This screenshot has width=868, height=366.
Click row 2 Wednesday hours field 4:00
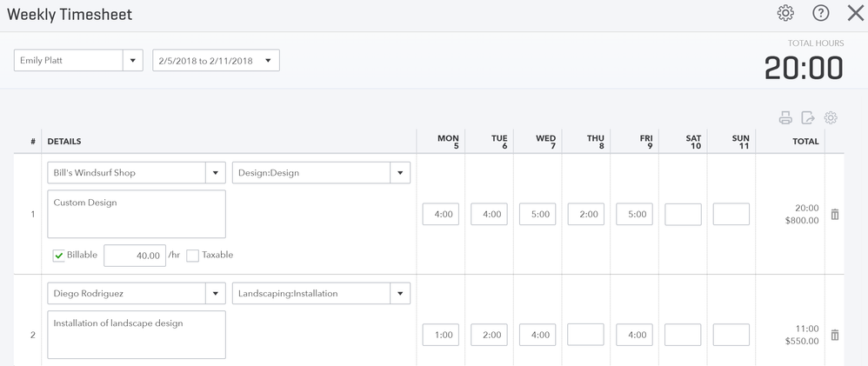pos(537,335)
